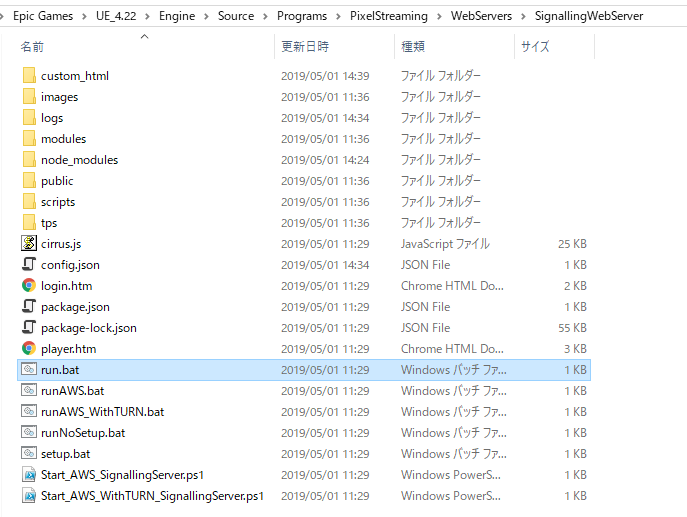Click the runAWS_WithTURN.bat file icon
This screenshot has height=517, width=687.
pyautogui.click(x=29, y=411)
